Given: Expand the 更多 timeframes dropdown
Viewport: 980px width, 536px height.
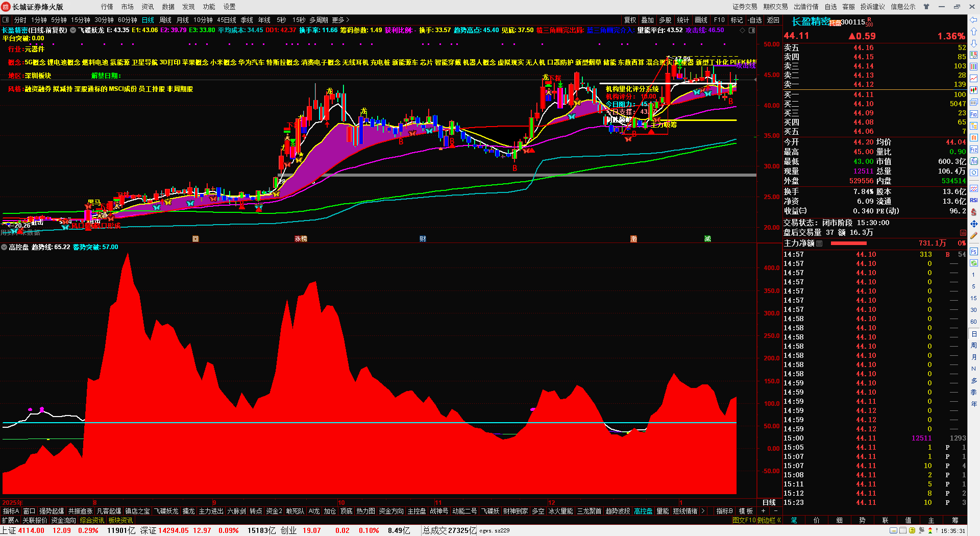Looking at the screenshot, I should click(x=340, y=20).
